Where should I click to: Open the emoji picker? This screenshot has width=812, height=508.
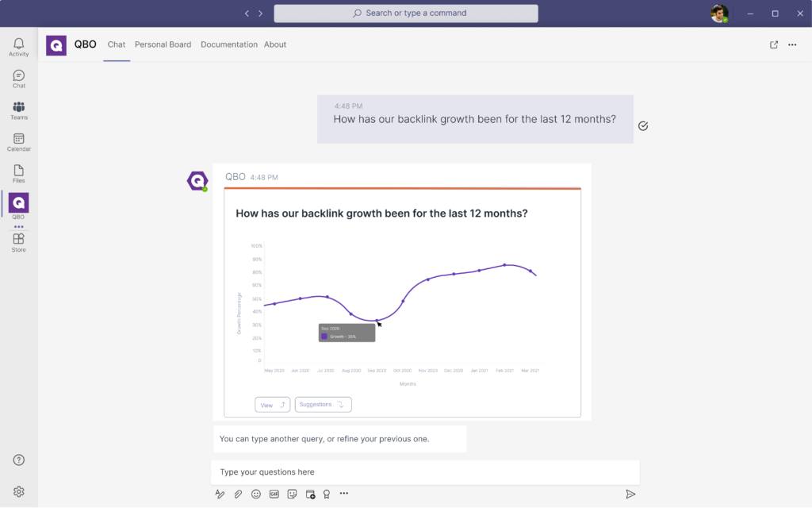tap(256, 494)
